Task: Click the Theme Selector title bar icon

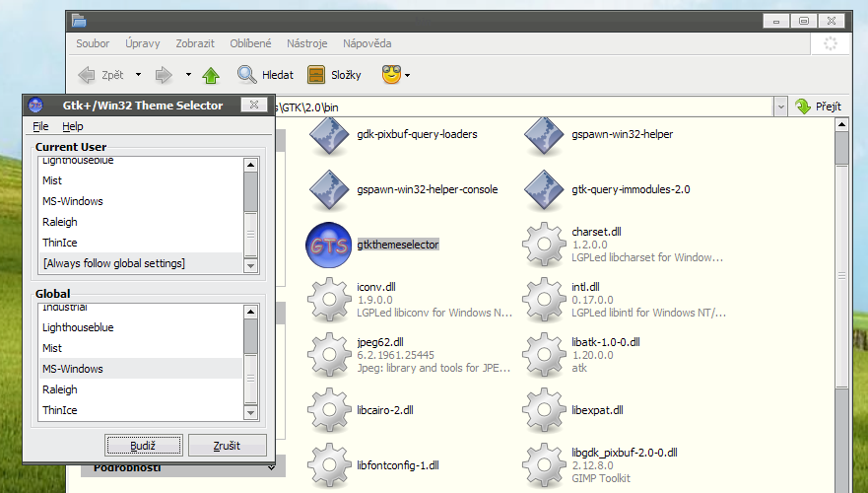Action: coord(35,105)
